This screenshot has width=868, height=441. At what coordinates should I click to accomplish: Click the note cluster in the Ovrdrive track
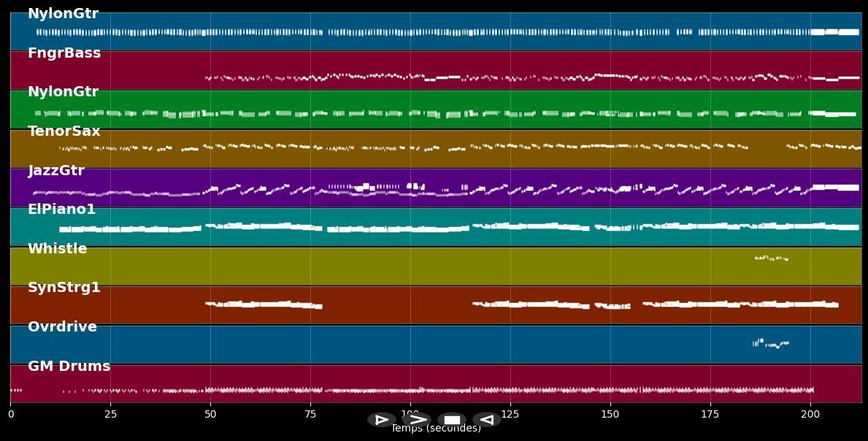pos(770,343)
